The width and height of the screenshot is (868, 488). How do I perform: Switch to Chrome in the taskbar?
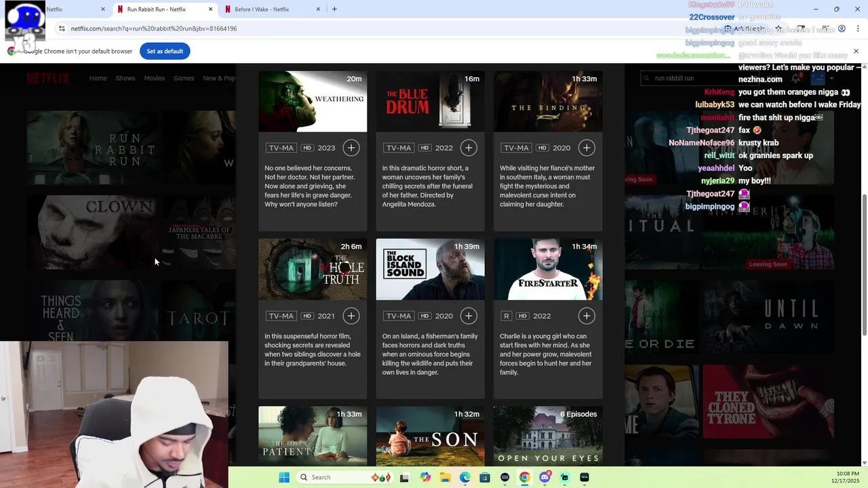point(524,477)
